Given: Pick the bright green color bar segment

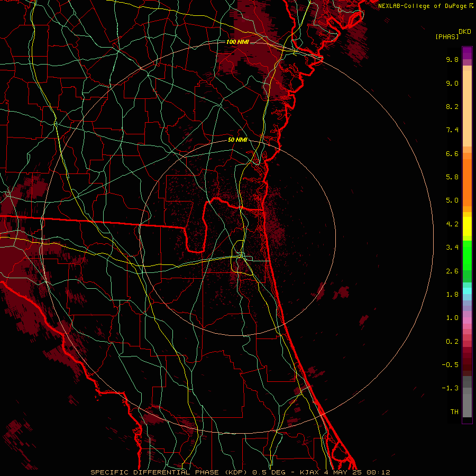Looking at the screenshot, I should 467,255.
